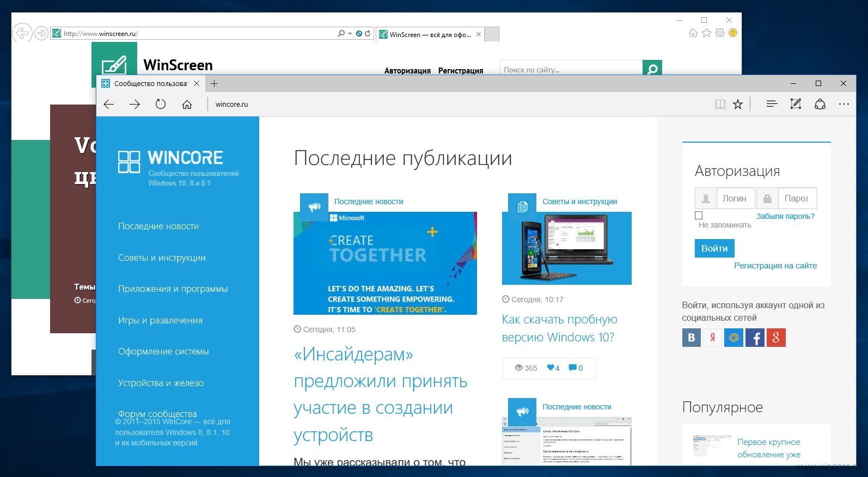868x477 pixels.
Task: Make a web note in Edge
Action: 796,104
